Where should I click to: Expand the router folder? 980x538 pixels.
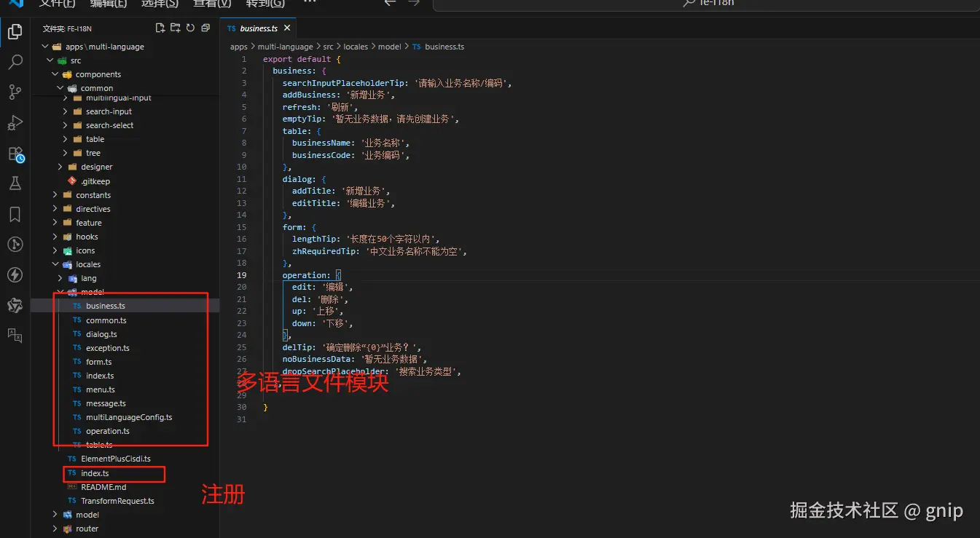click(55, 529)
